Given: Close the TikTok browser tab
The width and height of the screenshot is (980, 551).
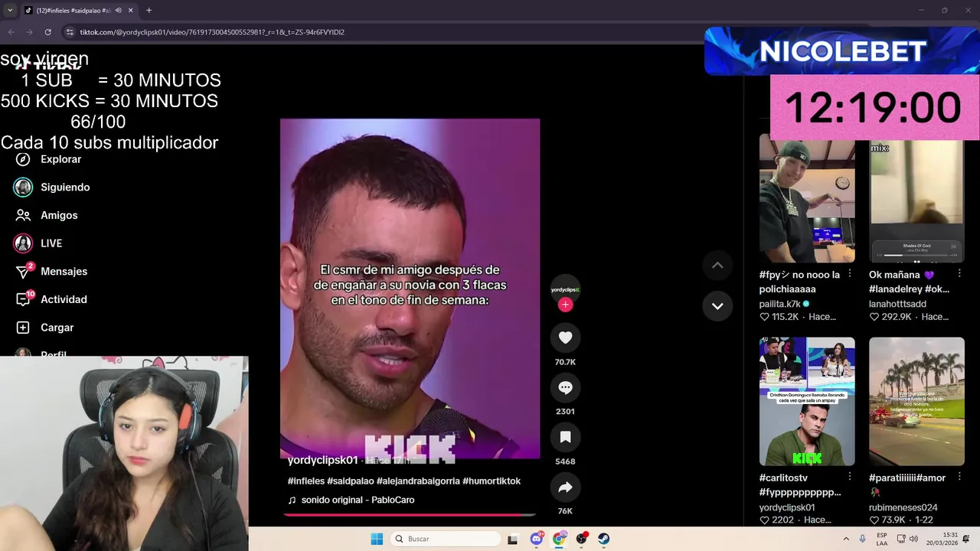Looking at the screenshot, I should click(131, 11).
